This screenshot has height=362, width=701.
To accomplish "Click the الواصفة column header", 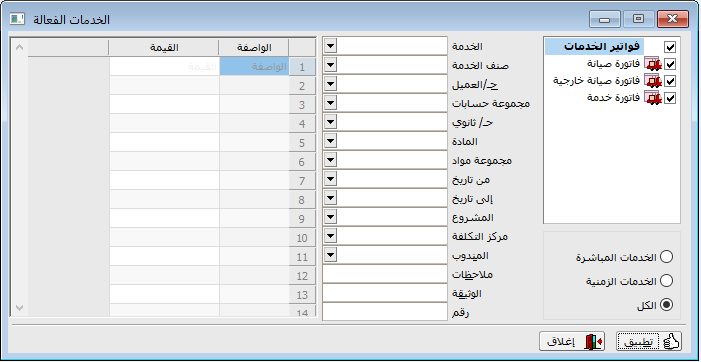I will point(254,47).
